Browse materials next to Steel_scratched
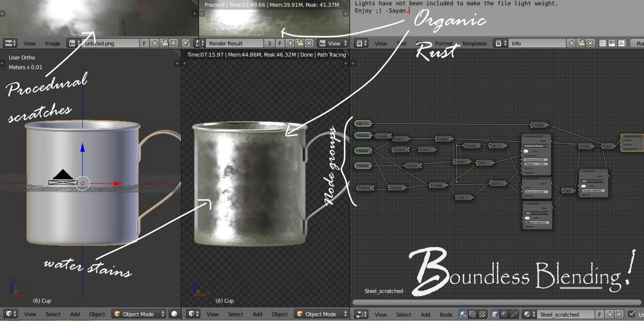Screen dimensions: 644x321 click(528, 314)
